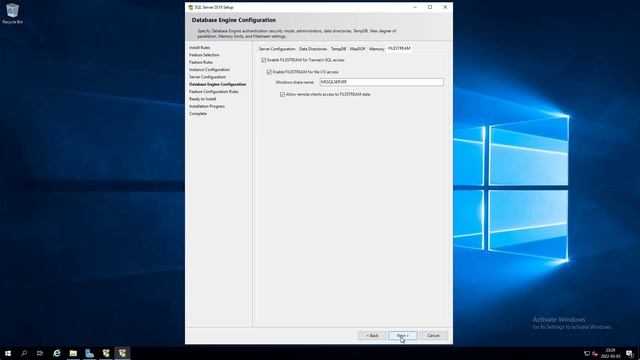The image size is (640, 360).
Task: Click Complete step in sidebar
Action: coord(198,114)
